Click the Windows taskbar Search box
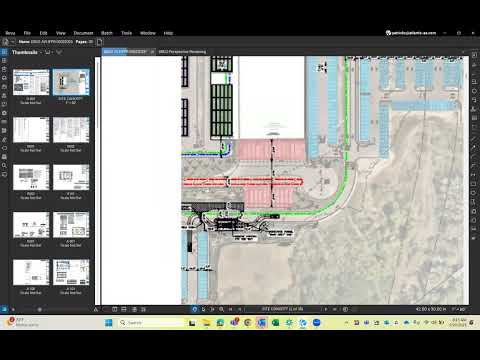This screenshot has height=360, width=480. (151, 323)
